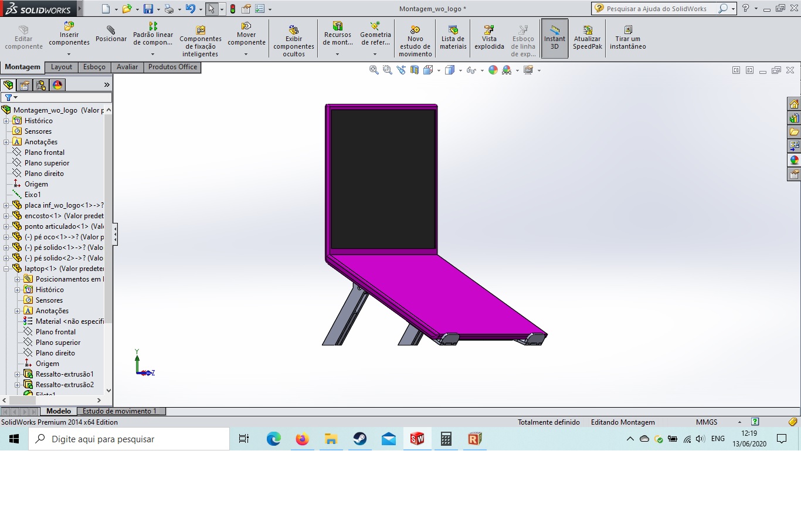Click Vista explodida tool
Screen dimensions: 801x532
489,38
